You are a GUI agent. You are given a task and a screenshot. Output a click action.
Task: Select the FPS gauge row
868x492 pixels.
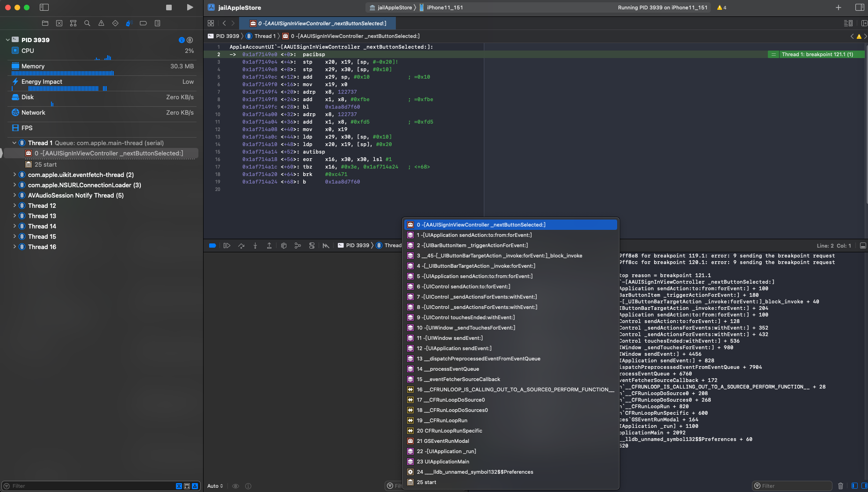coord(102,128)
